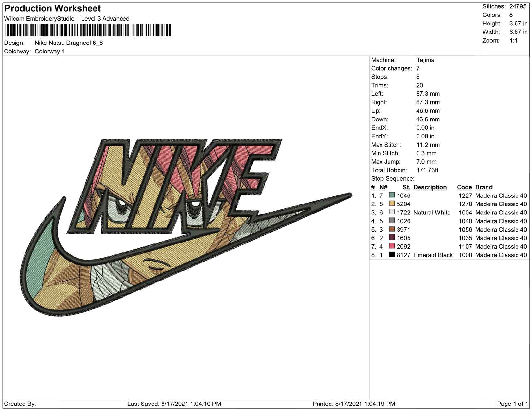
Task: Click the 'Created By:' footer label
Action: 20,404
